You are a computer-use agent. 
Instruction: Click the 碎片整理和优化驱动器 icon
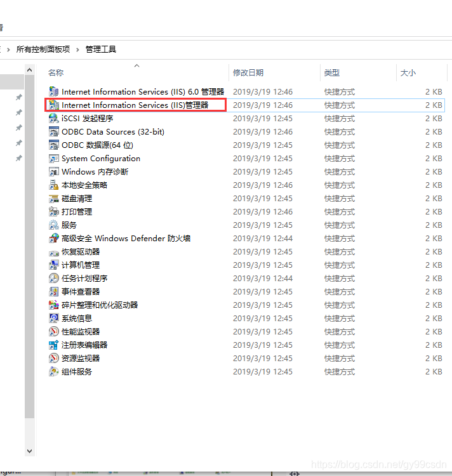(54, 305)
